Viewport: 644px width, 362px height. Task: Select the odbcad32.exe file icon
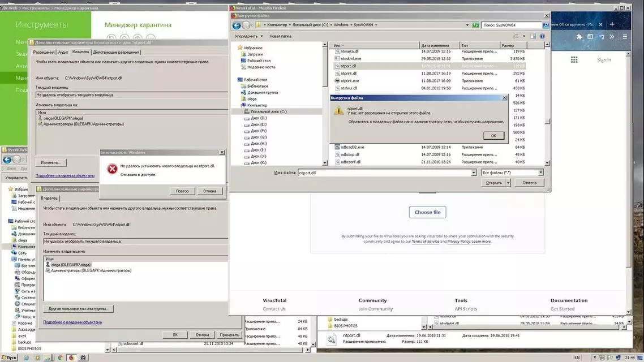click(337, 147)
